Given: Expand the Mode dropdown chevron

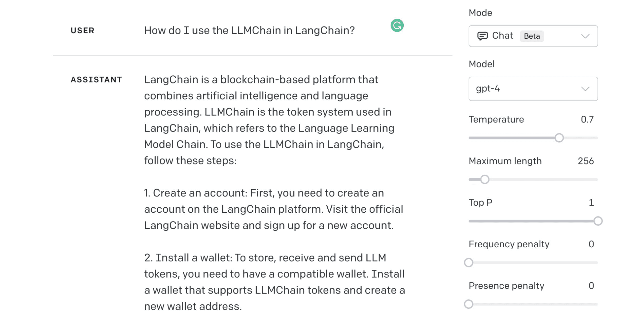Looking at the screenshot, I should point(585,36).
